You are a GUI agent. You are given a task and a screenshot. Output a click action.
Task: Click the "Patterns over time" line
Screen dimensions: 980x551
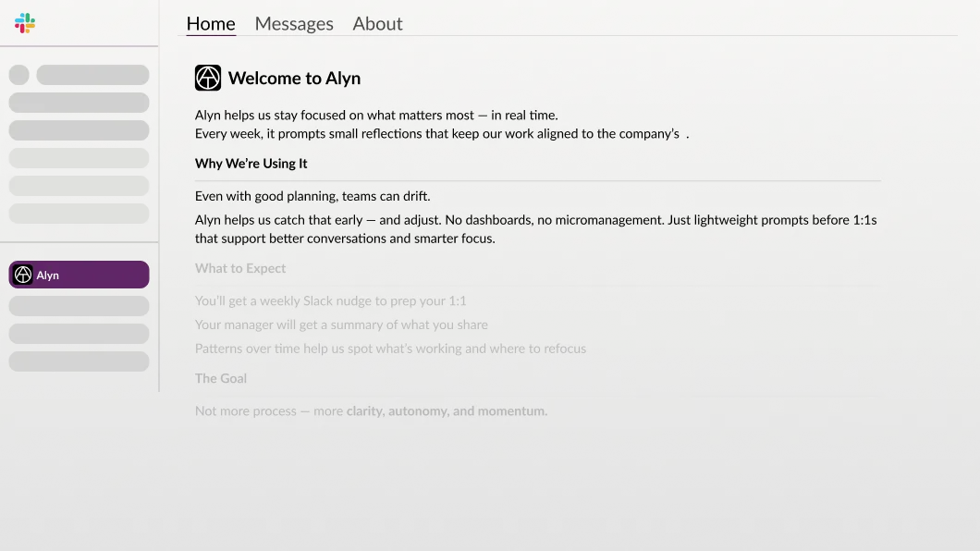pyautogui.click(x=390, y=349)
